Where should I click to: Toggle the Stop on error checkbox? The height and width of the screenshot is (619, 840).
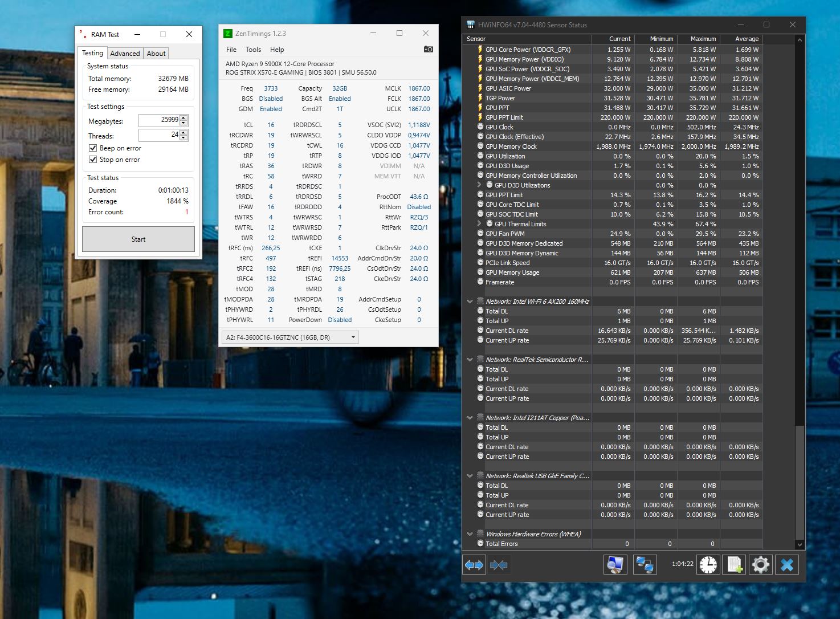pos(93,160)
